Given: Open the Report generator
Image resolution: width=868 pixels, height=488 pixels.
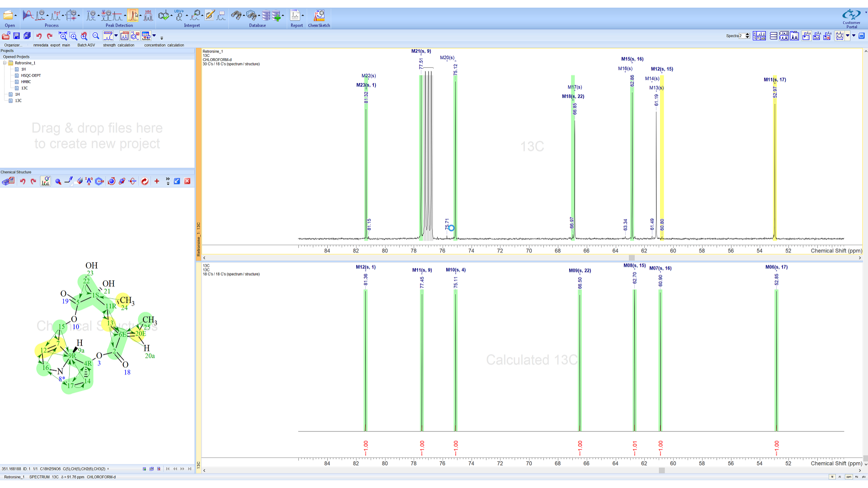Looking at the screenshot, I should click(295, 15).
